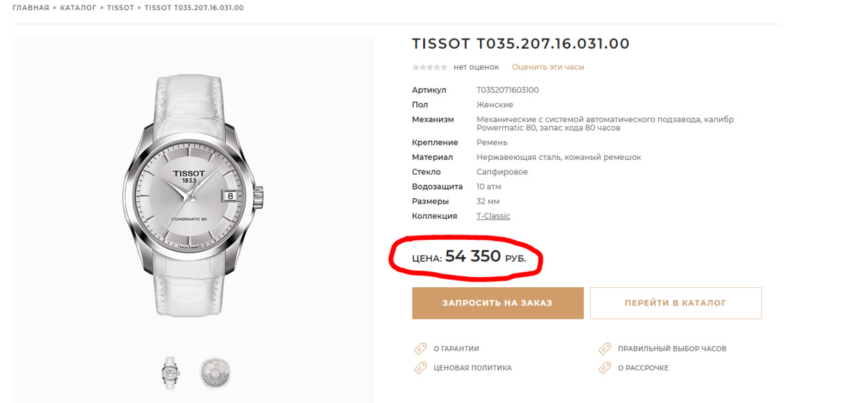This screenshot has height=403, width=868.
Task: Open the О ГАРАНТИИ text link
Action: coord(456,349)
